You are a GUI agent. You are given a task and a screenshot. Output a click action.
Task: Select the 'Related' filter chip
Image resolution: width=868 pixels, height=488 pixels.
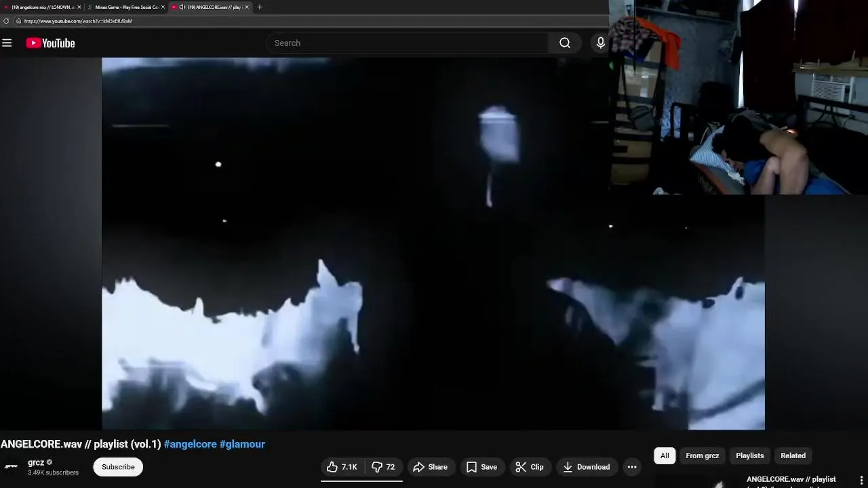(793, 455)
